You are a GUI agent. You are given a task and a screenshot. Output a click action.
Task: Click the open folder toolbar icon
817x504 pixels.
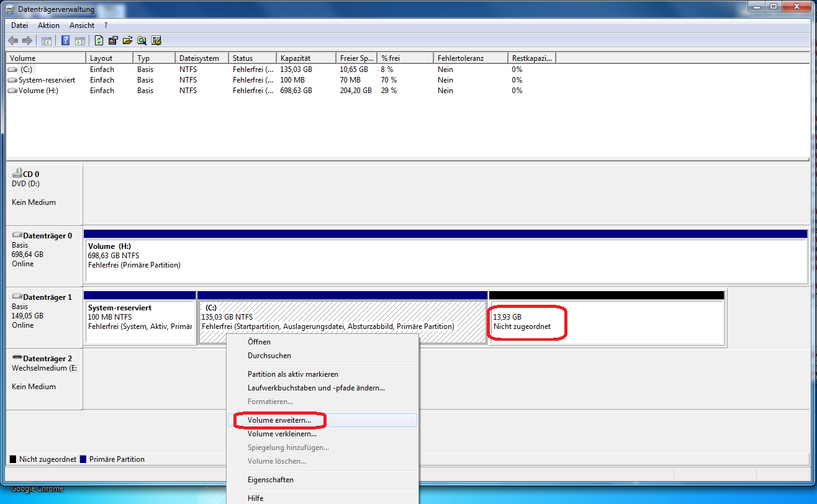coord(127,41)
